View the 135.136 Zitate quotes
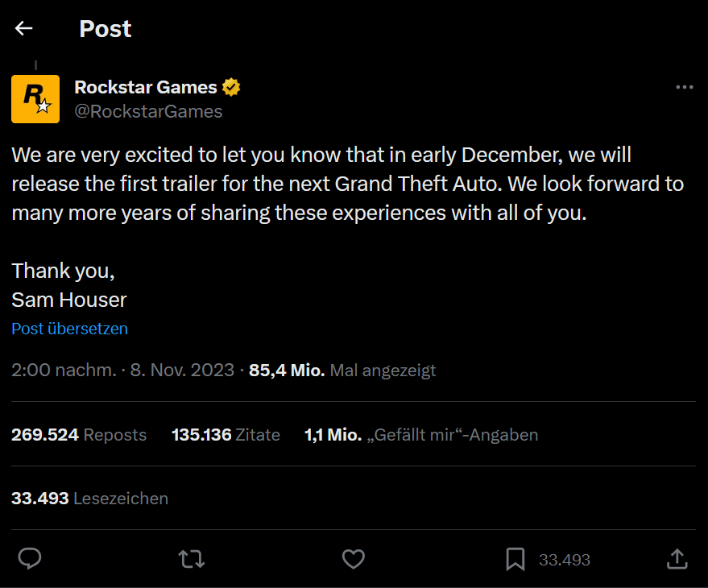The image size is (708, 588). pyautogui.click(x=226, y=434)
